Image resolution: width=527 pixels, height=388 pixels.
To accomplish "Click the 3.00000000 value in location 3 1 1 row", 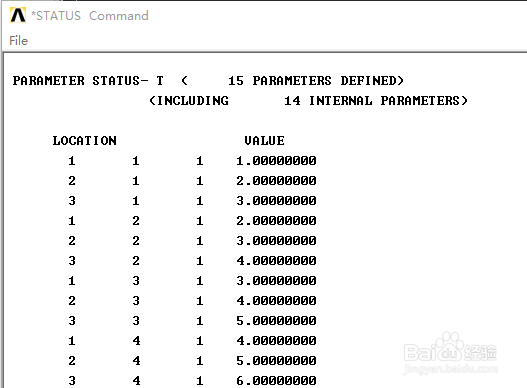I will point(276,201).
